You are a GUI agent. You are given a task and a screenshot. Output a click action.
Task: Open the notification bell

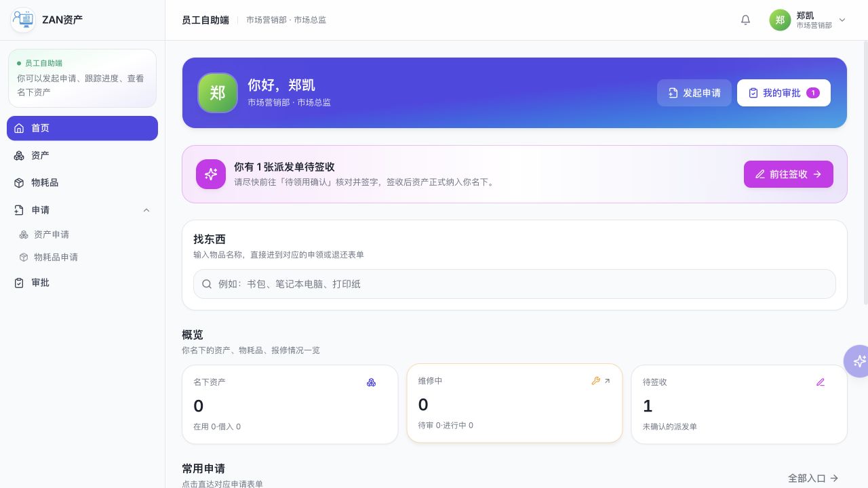745,20
